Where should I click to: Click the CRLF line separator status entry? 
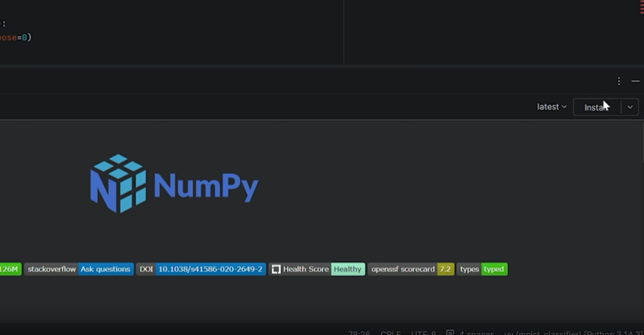(x=391, y=333)
